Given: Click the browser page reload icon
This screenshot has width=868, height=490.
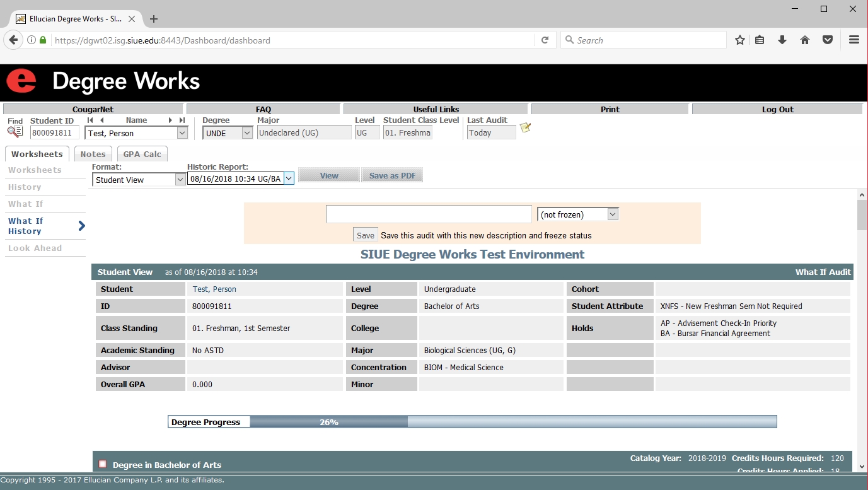Looking at the screenshot, I should (x=545, y=40).
